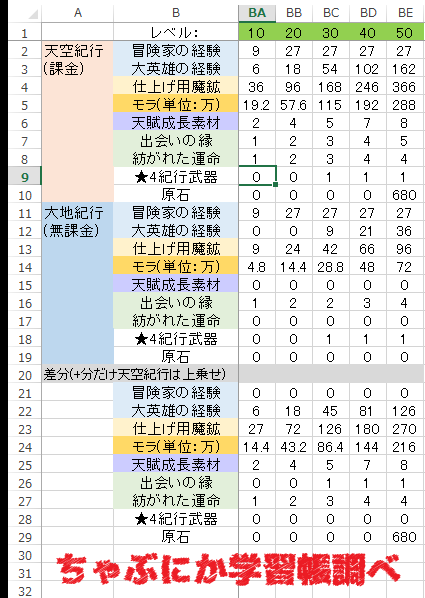Click 'モラ(単位:万)' in row 14
Viewport: 425px width, 598px height.
(176, 267)
